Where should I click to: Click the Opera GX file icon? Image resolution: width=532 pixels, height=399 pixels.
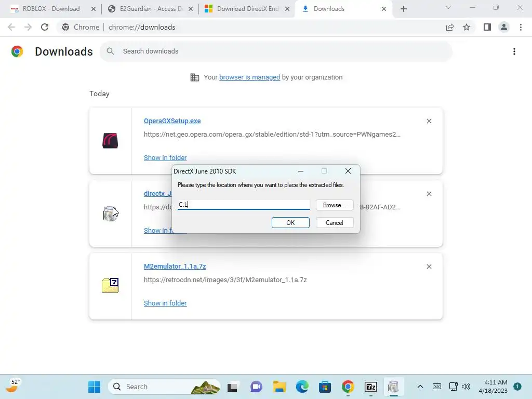coord(110,141)
